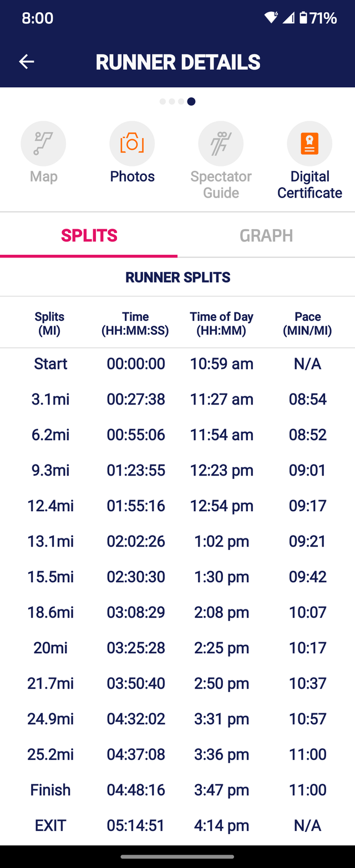Open the Spectator Guide icon
This screenshot has height=868, width=355.
(221, 143)
